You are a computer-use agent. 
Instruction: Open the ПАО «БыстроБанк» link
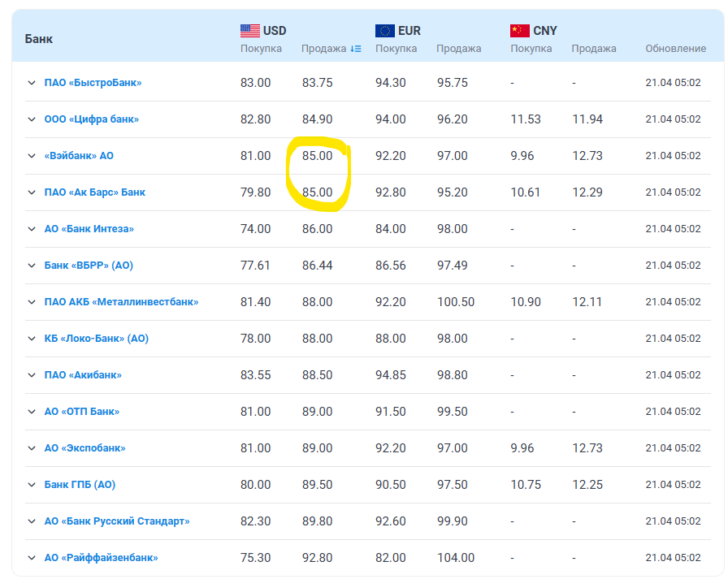coord(93,83)
